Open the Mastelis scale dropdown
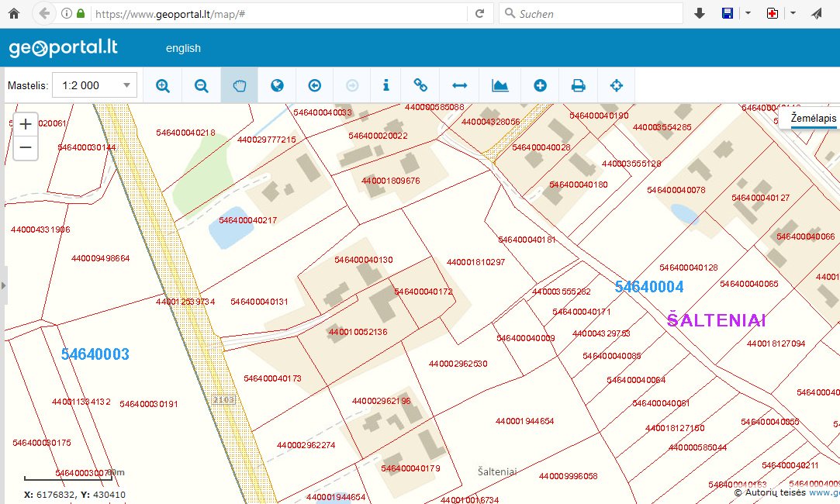Image resolution: width=840 pixels, height=504 pixels. point(94,85)
